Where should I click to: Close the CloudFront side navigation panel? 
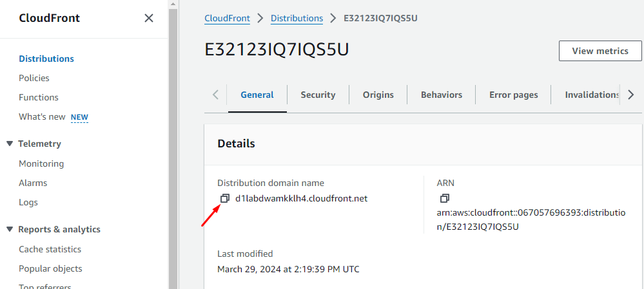click(149, 18)
